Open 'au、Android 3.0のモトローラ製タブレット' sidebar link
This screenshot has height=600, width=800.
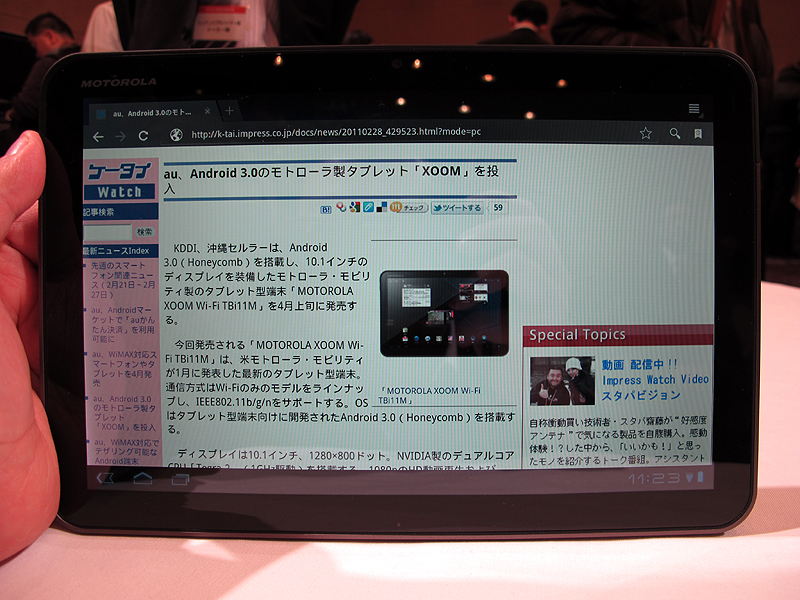[124, 413]
